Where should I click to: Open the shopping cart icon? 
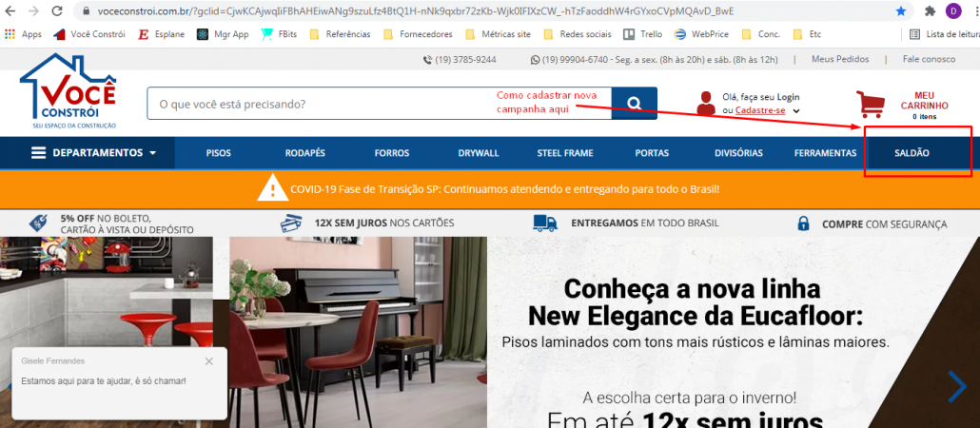[x=871, y=104]
